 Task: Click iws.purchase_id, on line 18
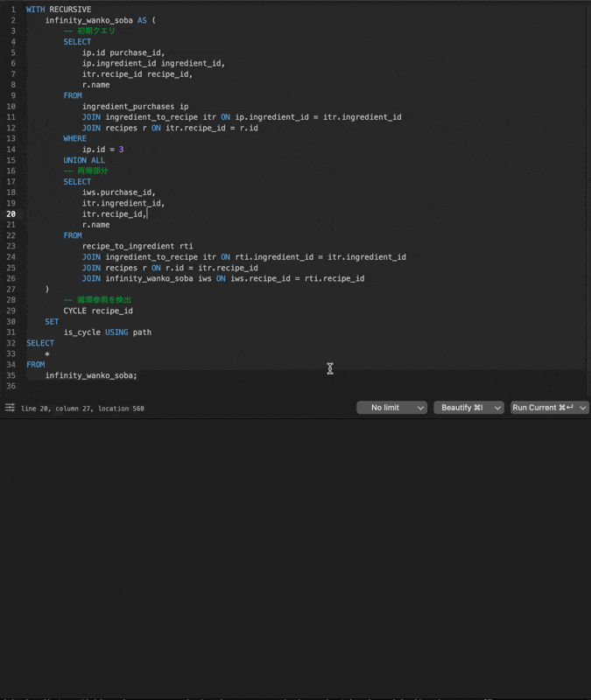pos(119,192)
